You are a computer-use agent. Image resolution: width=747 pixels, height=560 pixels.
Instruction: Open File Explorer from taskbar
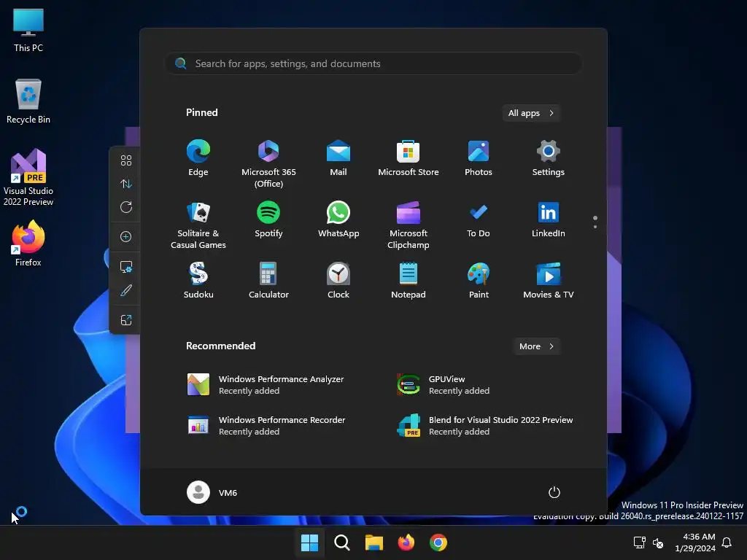[x=374, y=542]
